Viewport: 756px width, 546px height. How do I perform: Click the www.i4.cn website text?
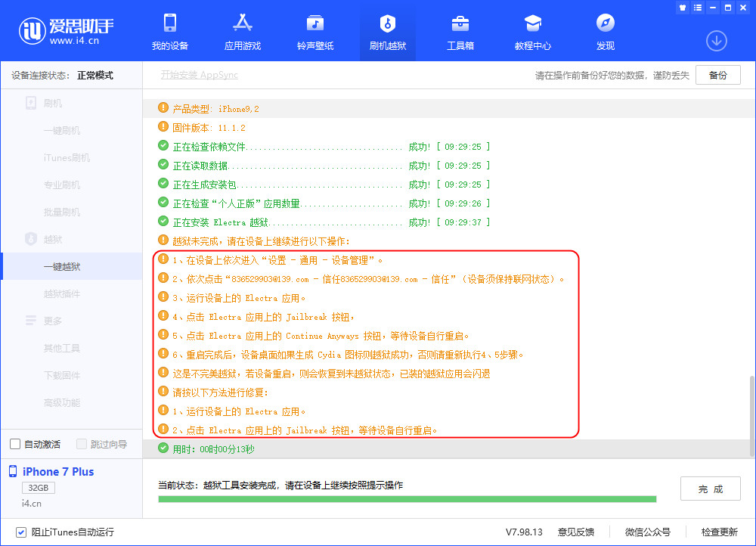point(74,41)
